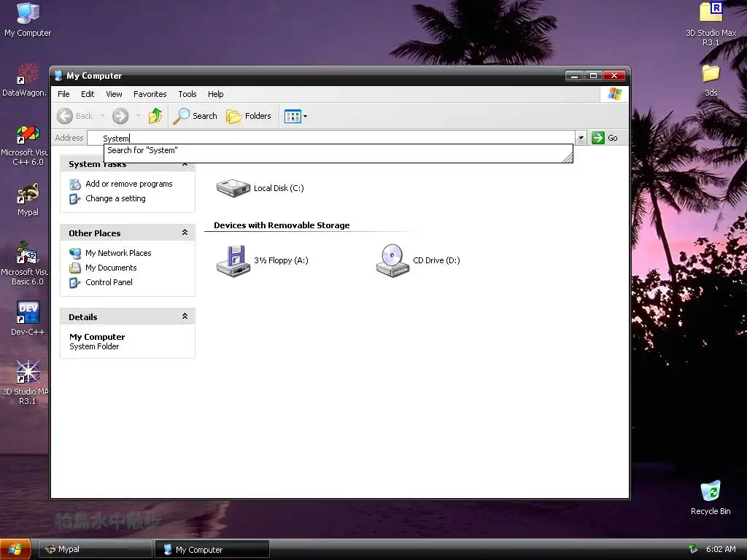Click the Windows Start button

click(15, 549)
